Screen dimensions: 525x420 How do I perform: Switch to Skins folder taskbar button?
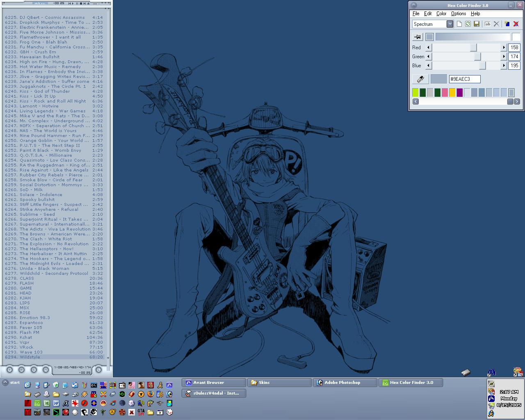[x=279, y=383]
